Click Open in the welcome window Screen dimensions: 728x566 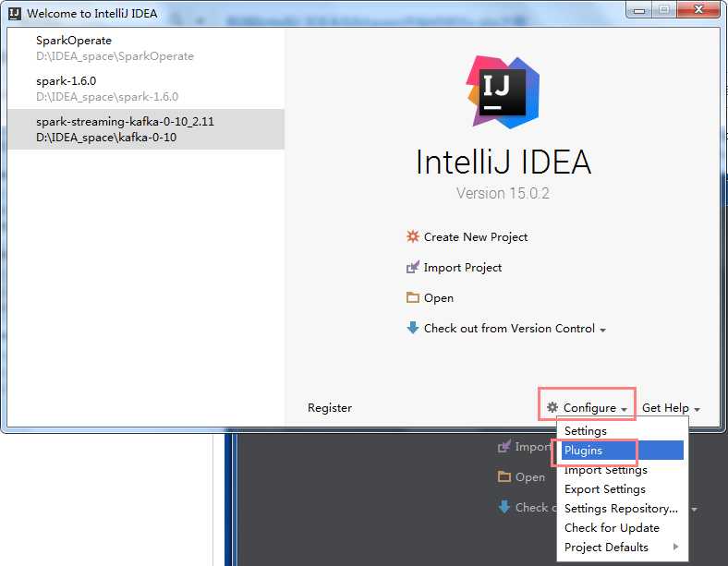point(438,298)
